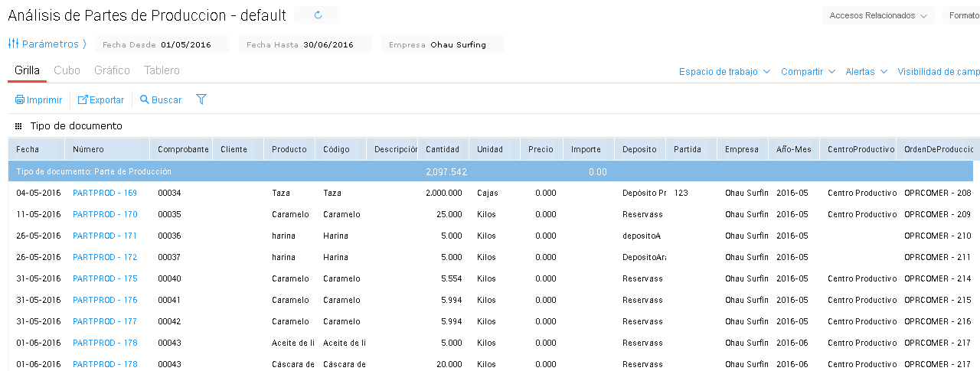The width and height of the screenshot is (980, 371).
Task: Expand the Espacio de trabajo menu
Action: click(724, 71)
